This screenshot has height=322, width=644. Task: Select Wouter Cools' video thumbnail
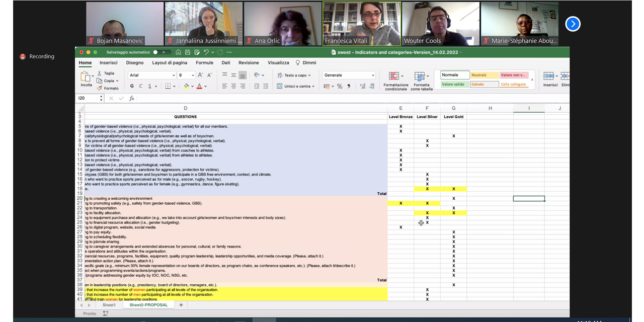click(441, 24)
